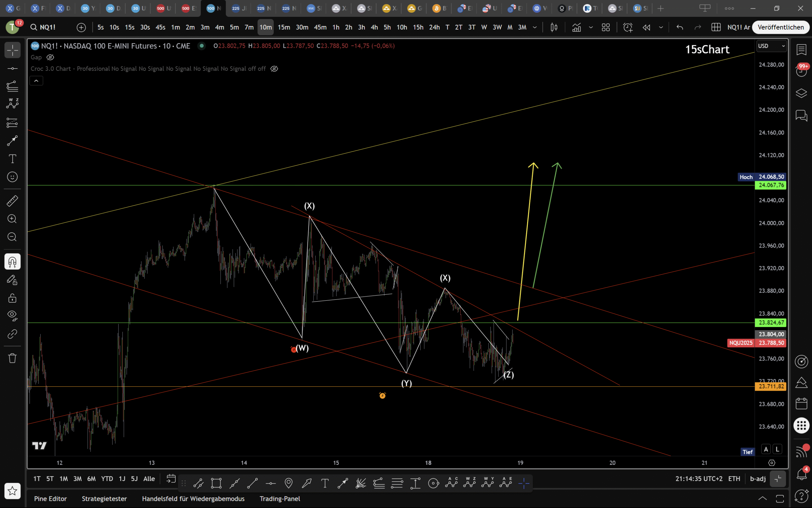Open the indicators chart icon
Screen dimensions: 812x508
[x=576, y=27]
